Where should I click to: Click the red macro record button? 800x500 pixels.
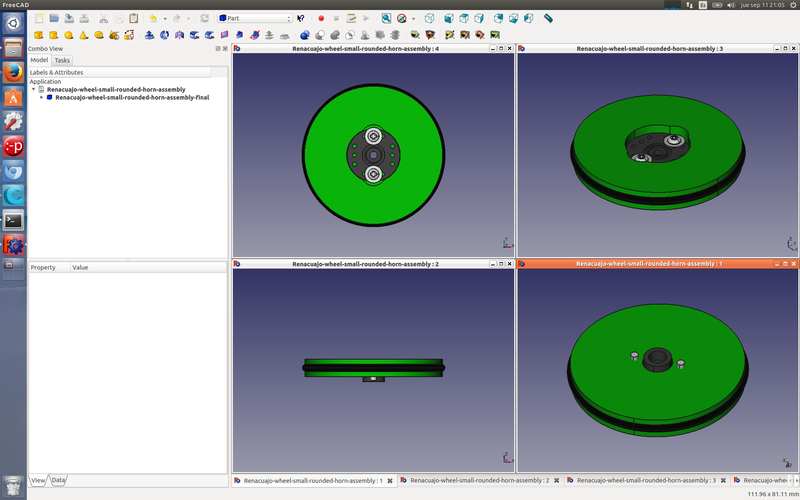tap(321, 18)
